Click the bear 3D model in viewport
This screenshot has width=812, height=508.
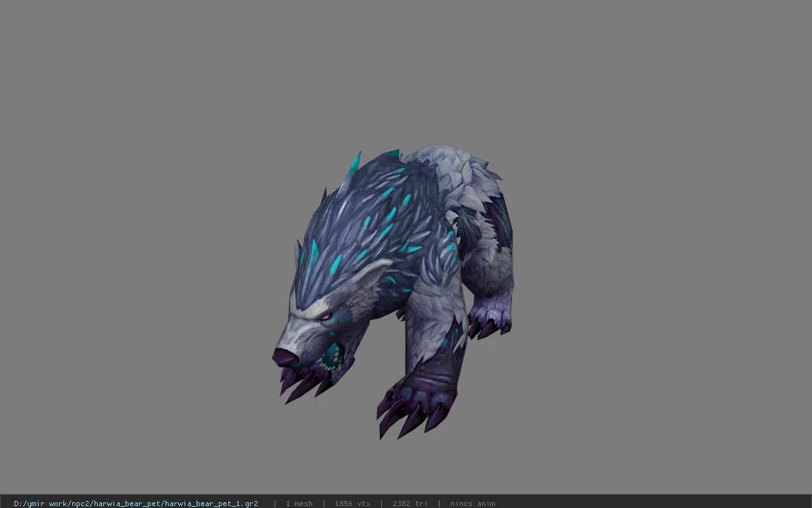coord(393,292)
